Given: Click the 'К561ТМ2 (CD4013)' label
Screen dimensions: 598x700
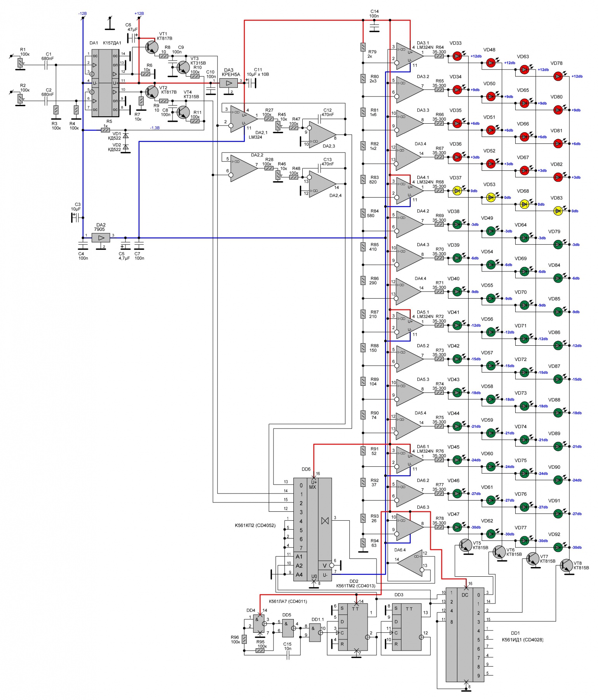Looking at the screenshot, I should coord(356,586).
